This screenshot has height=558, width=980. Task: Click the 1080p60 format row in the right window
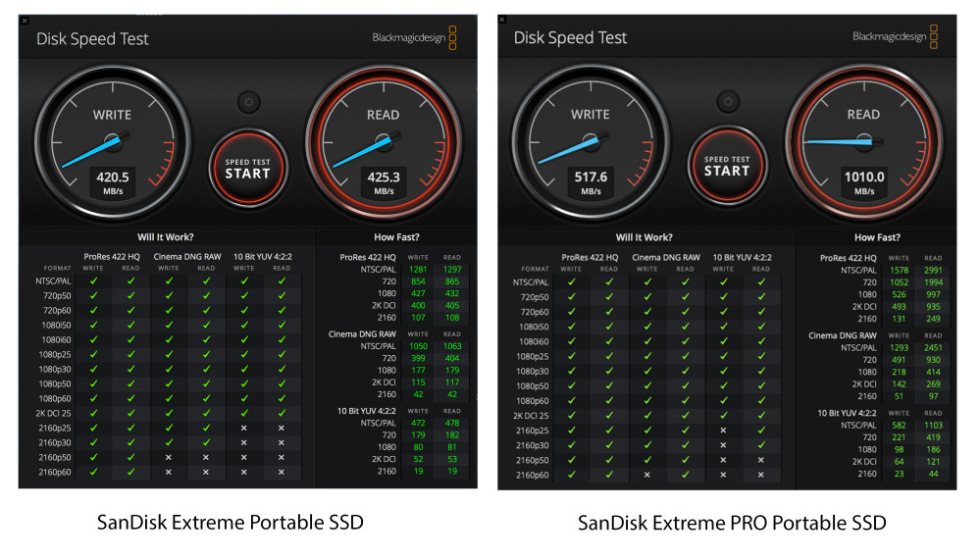(646, 400)
